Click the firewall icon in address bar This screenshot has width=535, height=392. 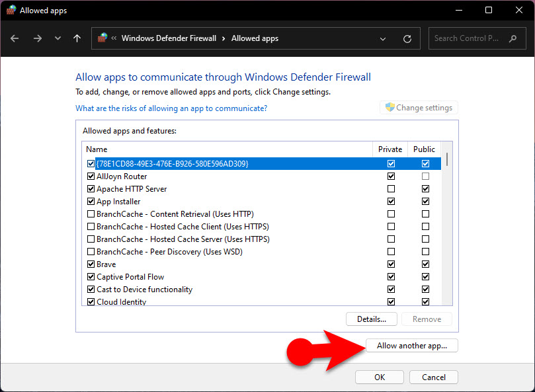[x=103, y=38]
